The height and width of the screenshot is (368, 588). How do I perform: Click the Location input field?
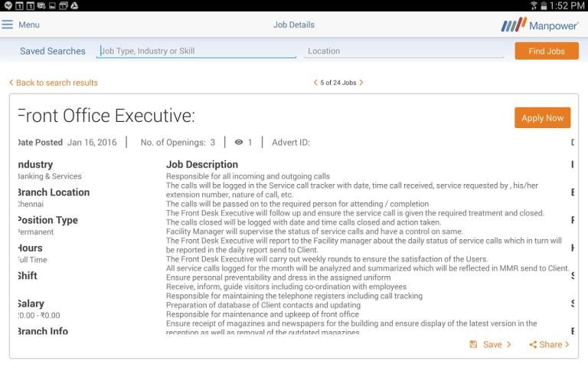click(404, 51)
